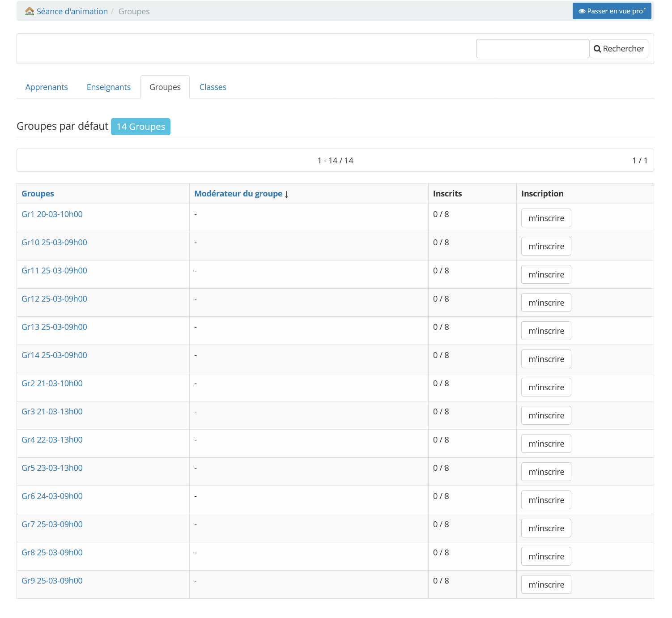Open the Séance d'animation breadcrumb link
The width and height of the screenshot is (672, 618).
coord(72,11)
